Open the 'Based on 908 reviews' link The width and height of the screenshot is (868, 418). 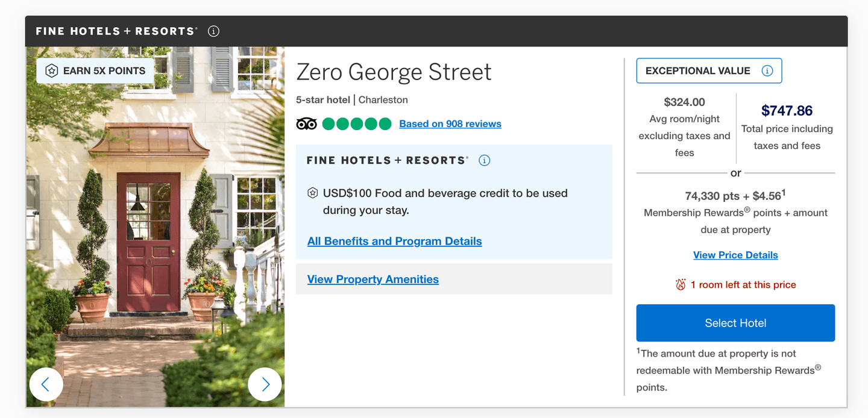click(450, 124)
